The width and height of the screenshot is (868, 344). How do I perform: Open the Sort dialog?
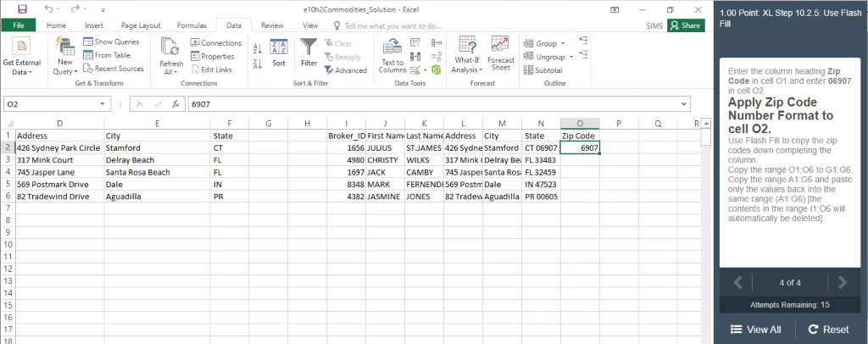278,53
